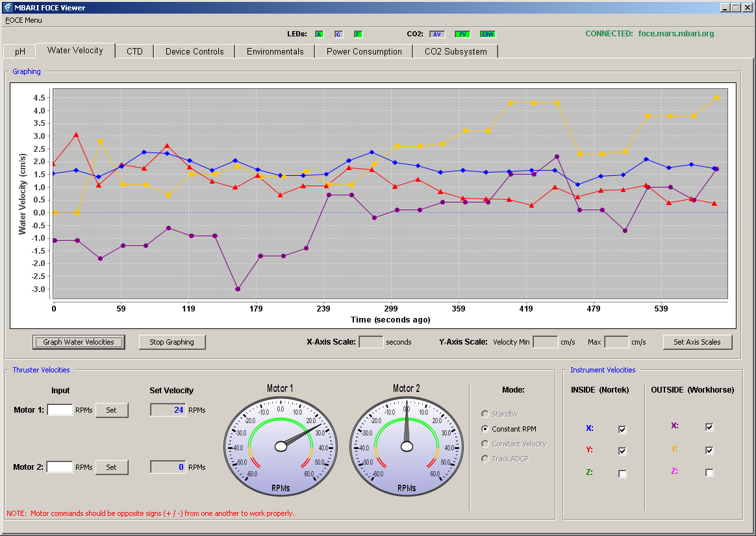This screenshot has height=536, width=756.
Task: Select the Constant RPM mode radio button
Action: click(x=485, y=429)
